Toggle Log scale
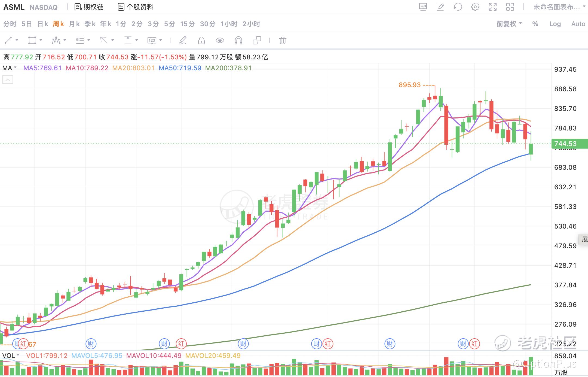 pyautogui.click(x=555, y=24)
